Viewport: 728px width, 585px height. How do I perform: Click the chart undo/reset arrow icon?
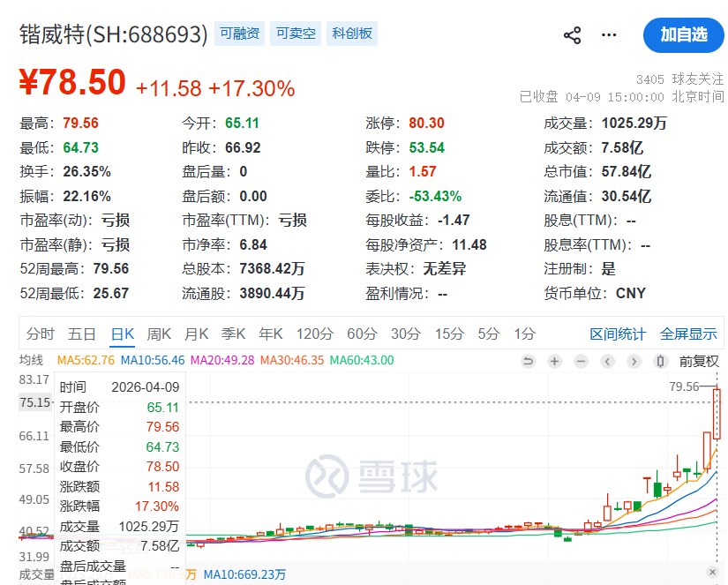[x=528, y=361]
